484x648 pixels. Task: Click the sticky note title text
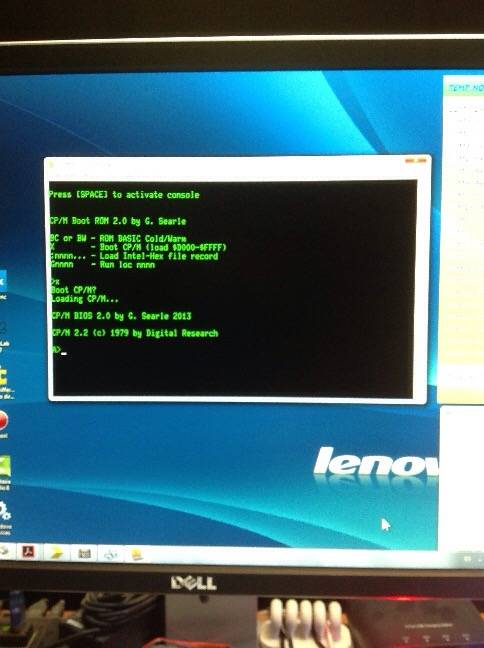point(466,87)
